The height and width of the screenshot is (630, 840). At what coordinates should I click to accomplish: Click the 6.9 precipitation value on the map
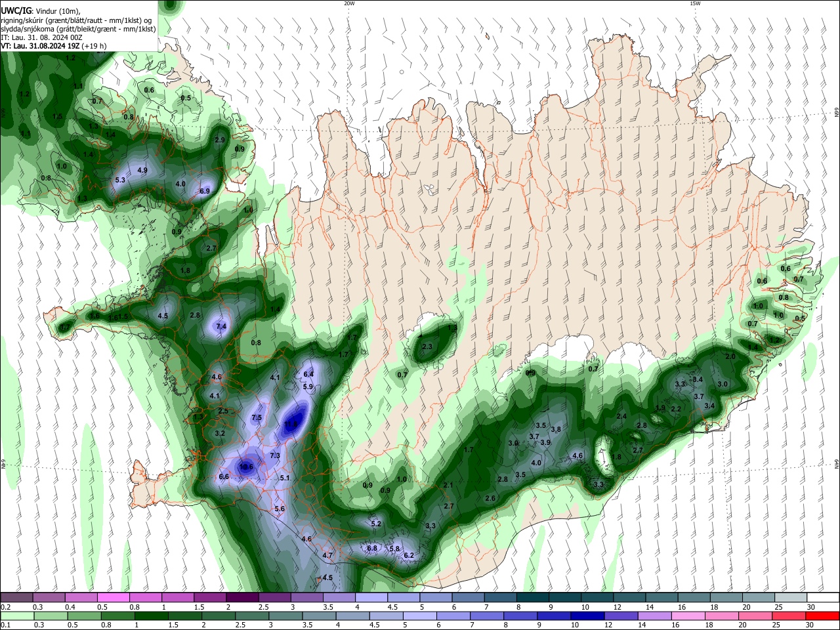204,192
